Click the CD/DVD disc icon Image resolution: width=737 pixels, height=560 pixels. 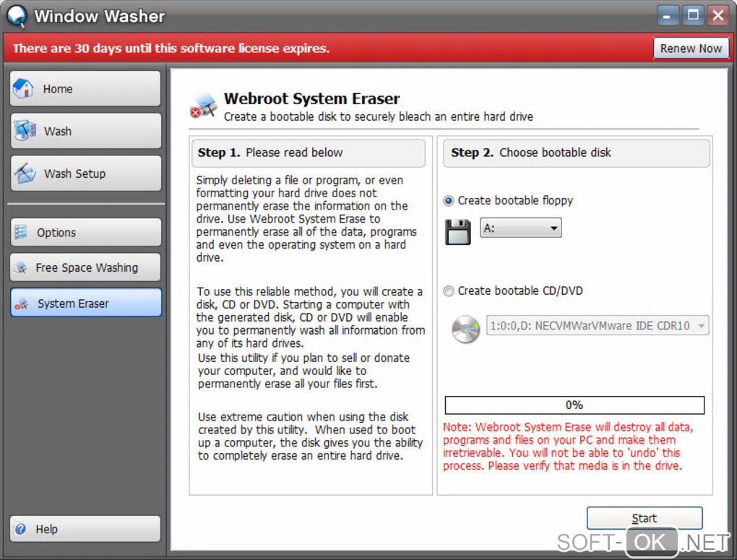465,329
